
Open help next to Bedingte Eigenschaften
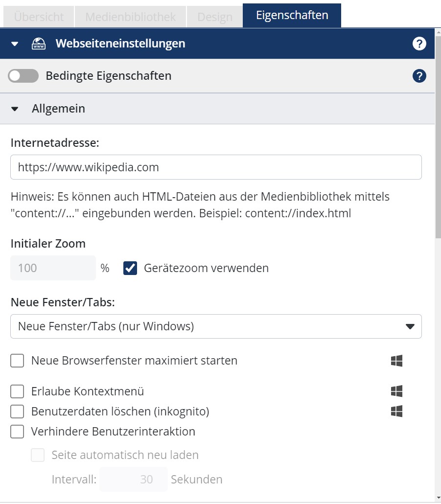418,76
